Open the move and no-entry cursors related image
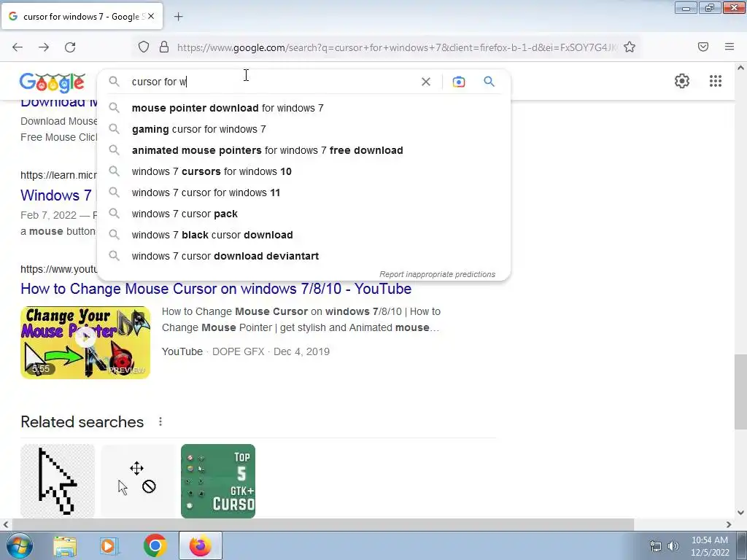747x560 pixels. (x=138, y=481)
